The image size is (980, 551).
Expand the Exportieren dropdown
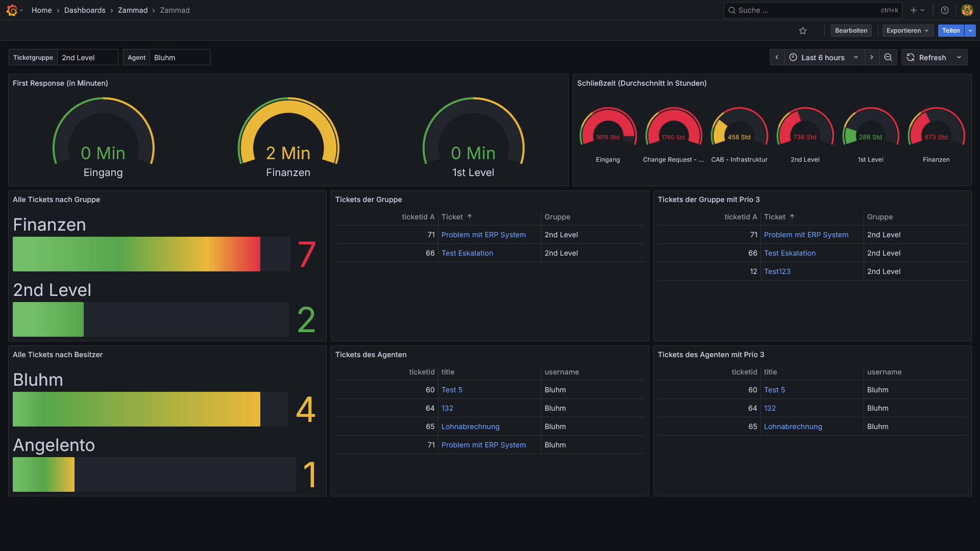point(908,31)
